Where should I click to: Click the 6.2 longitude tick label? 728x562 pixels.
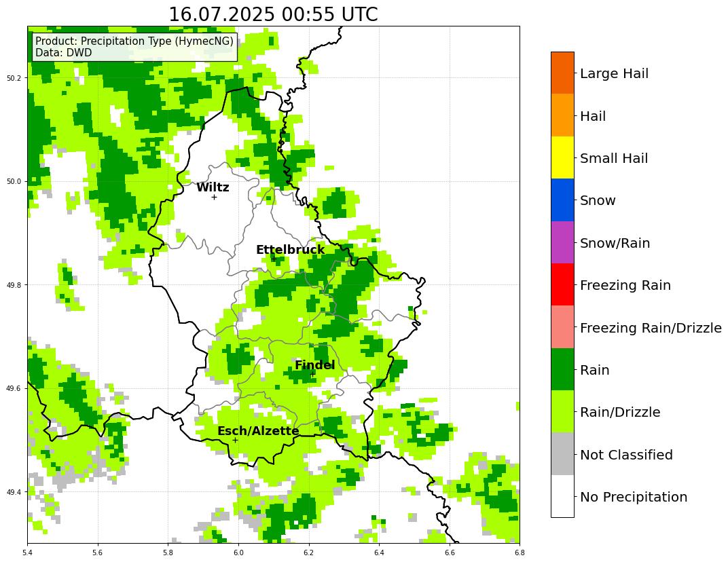(309, 552)
